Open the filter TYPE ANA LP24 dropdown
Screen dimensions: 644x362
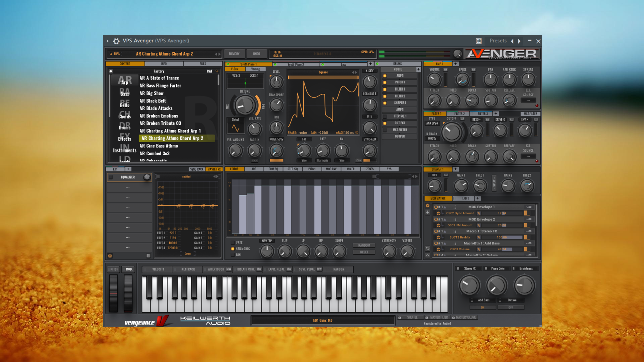click(x=432, y=123)
